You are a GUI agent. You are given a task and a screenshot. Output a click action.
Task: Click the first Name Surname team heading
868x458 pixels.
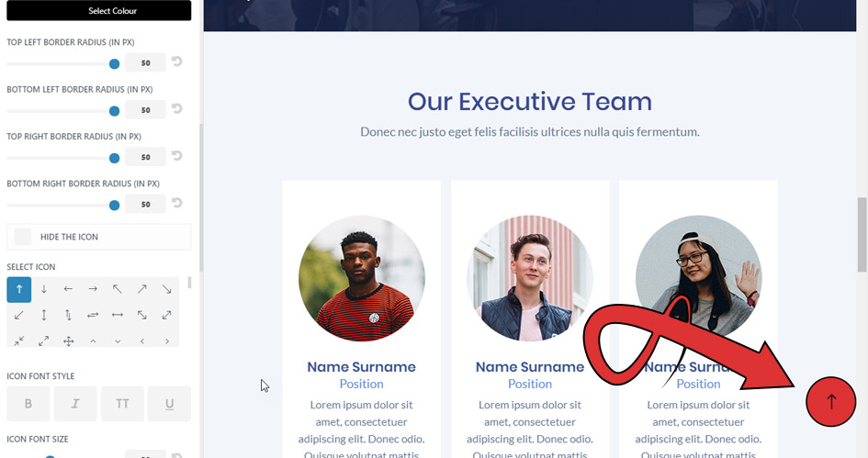[362, 367]
